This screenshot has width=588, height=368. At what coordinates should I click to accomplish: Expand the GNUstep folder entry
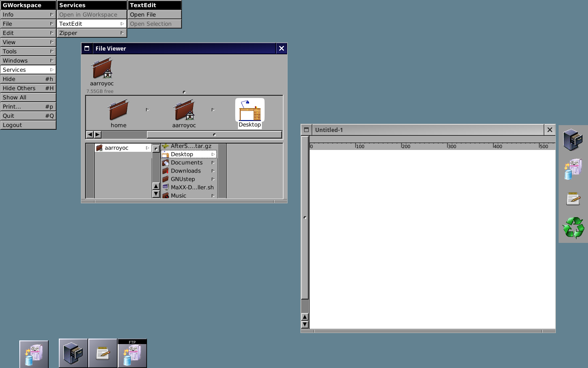point(183,179)
